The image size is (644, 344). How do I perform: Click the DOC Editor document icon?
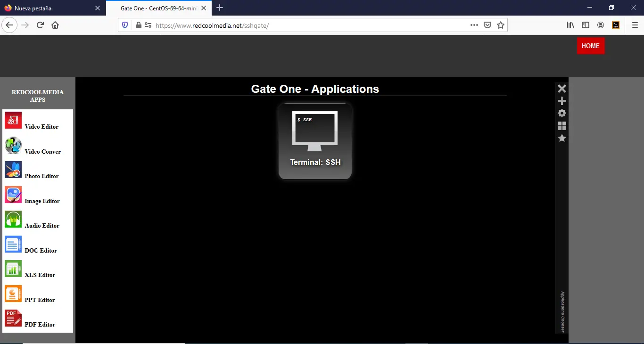click(13, 244)
